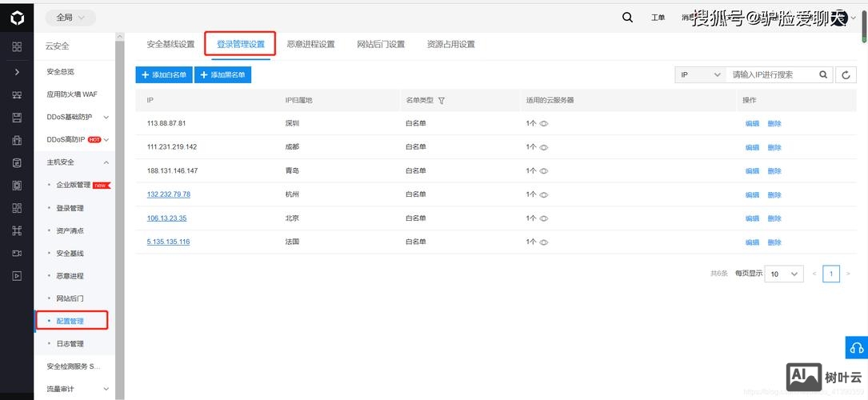Expand the dark sidebar with the arrow icon
The width and height of the screenshot is (868, 400).
click(17, 72)
